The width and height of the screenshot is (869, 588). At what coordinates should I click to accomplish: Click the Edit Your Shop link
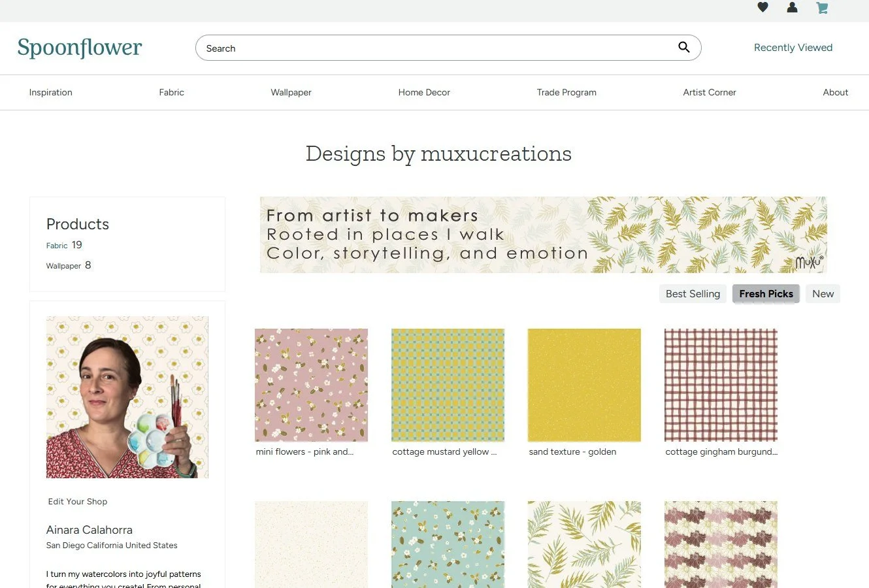pos(77,501)
